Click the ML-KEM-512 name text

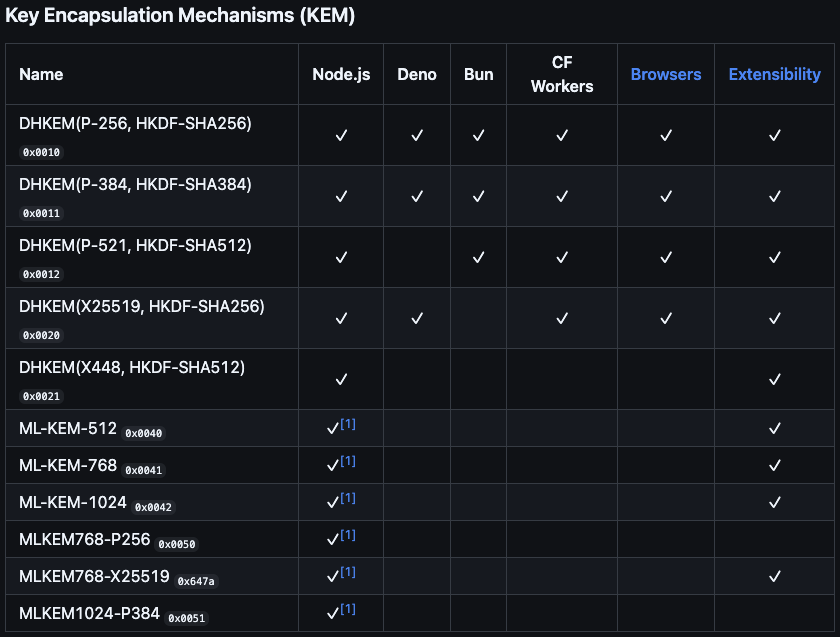pyautogui.click(x=68, y=429)
